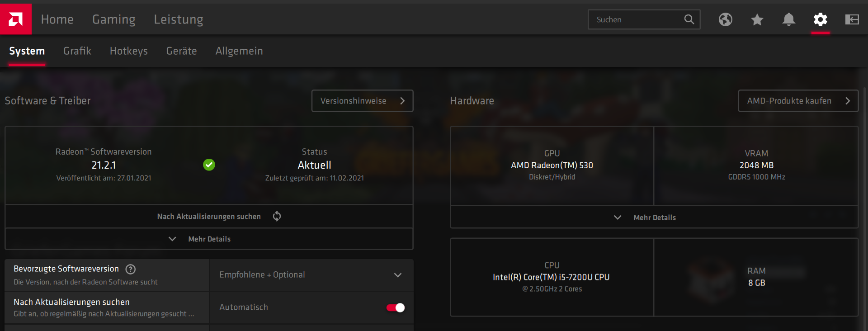Click Veröffentlicht am: 27.01.2021 text

pos(104,178)
